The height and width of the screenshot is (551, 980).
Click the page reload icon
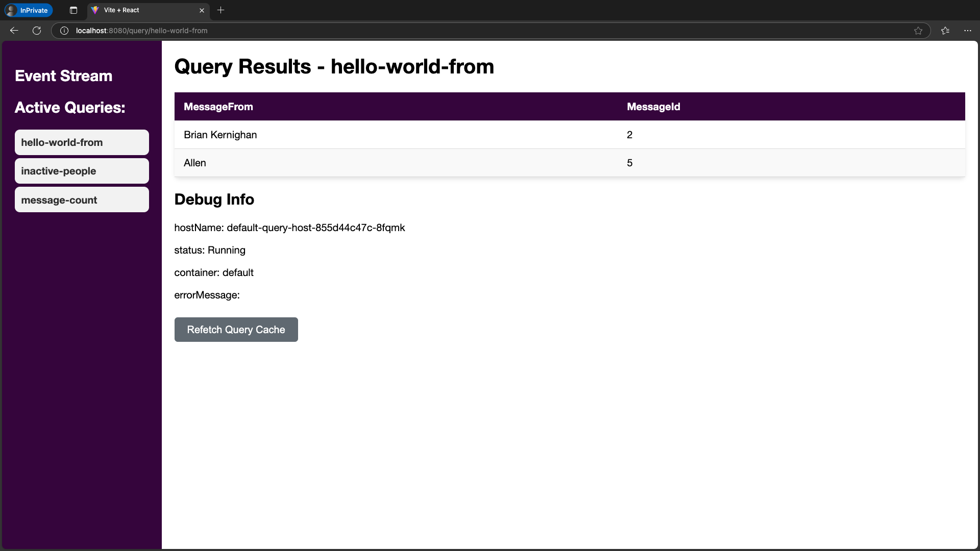coord(36,31)
